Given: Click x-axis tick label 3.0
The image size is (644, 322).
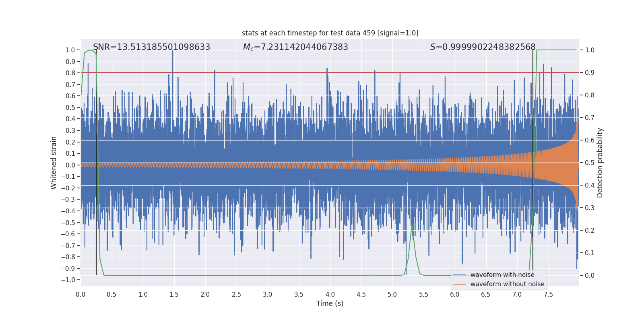Looking at the screenshot, I should point(268,294).
